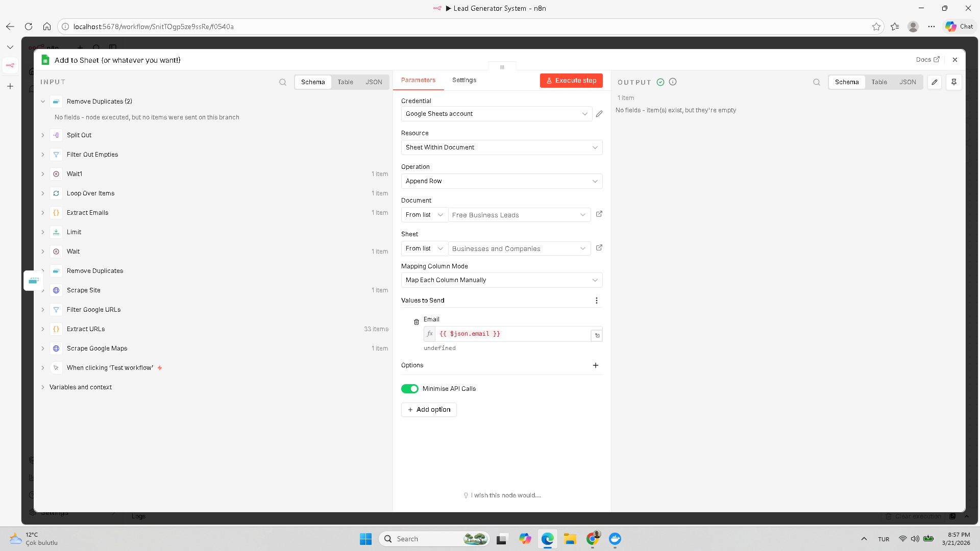Click the plus icon next to Options
The image size is (980, 551).
(x=595, y=365)
